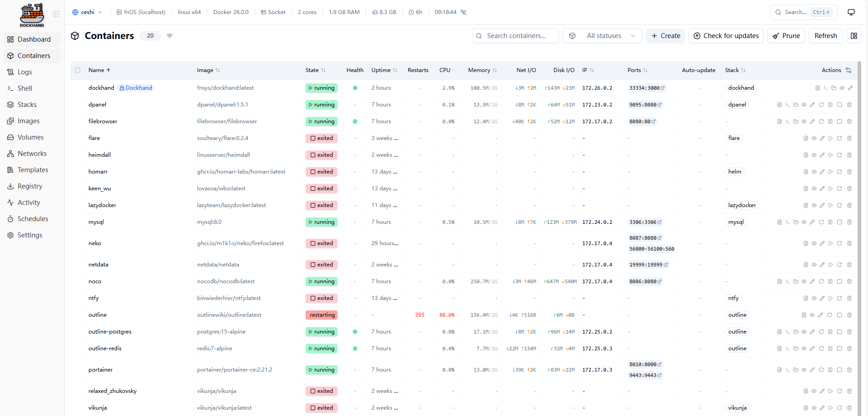The height and width of the screenshot is (416, 868).
Task: Start the heimdall container
Action: pos(830,155)
